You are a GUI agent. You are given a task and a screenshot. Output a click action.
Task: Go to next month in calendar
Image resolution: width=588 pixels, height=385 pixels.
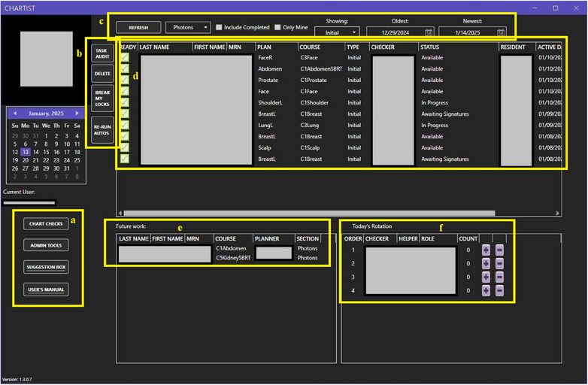click(x=77, y=114)
